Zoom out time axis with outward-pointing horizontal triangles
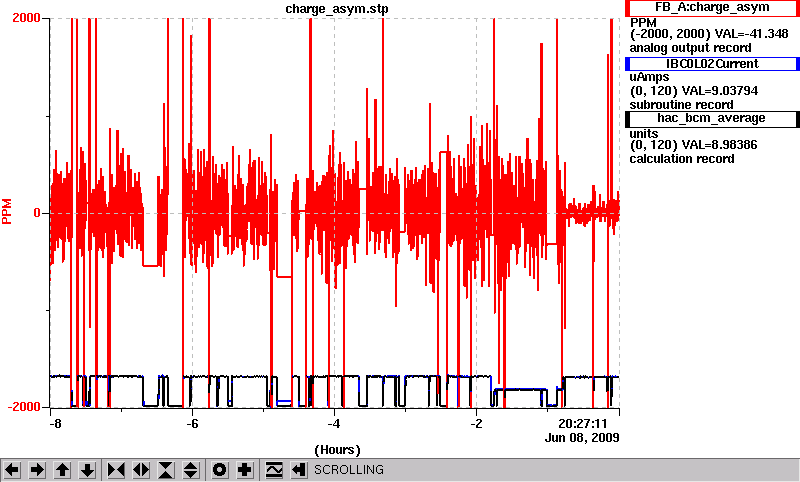 141,470
